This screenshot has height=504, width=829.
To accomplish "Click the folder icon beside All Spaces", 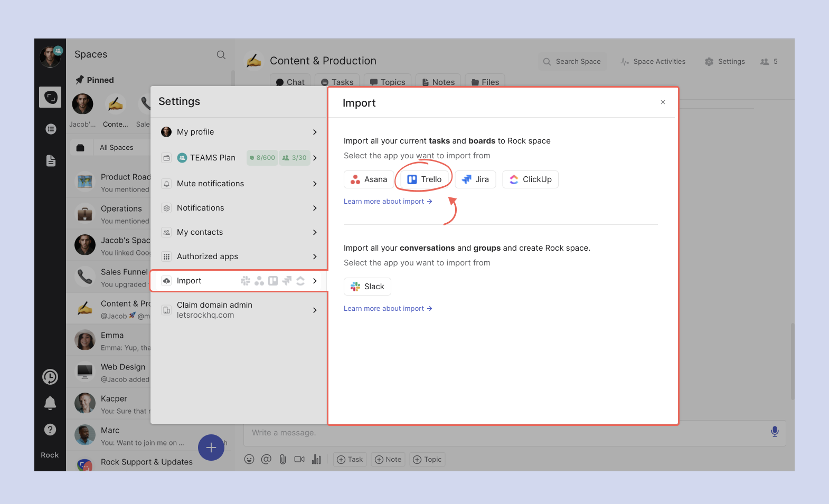I will tap(80, 148).
